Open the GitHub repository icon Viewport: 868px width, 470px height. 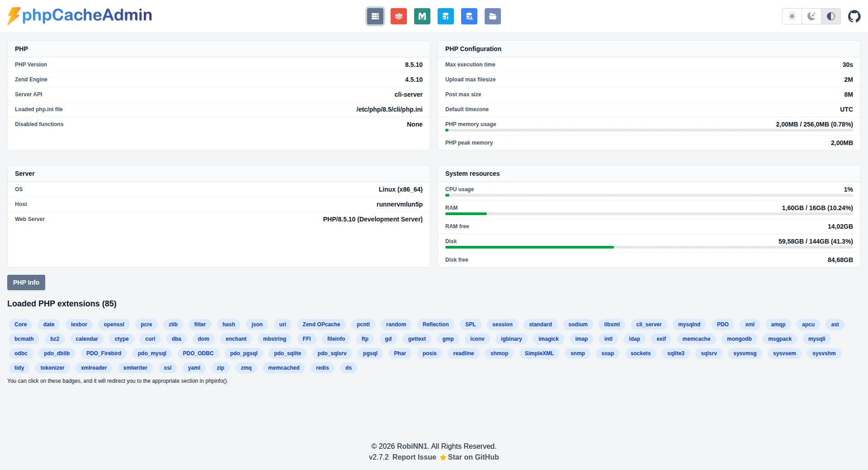[x=854, y=16]
